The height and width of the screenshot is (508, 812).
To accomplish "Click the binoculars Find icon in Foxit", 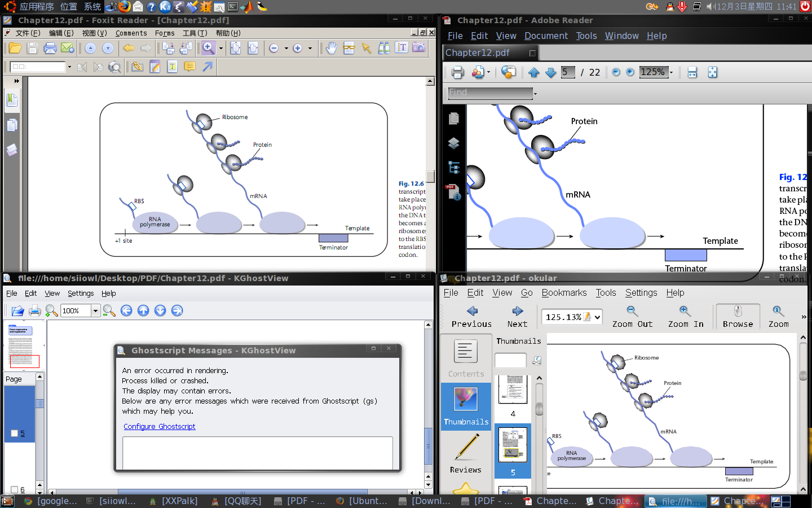I will 384,49.
